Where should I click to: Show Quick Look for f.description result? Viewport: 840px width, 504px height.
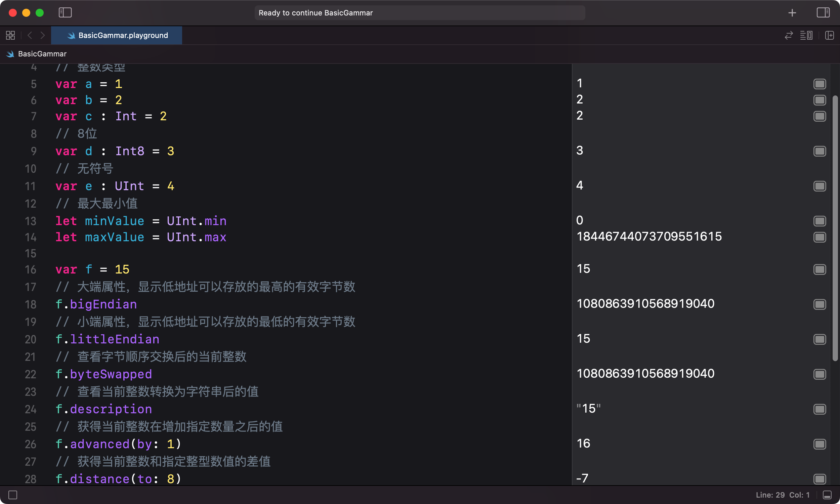point(820,409)
